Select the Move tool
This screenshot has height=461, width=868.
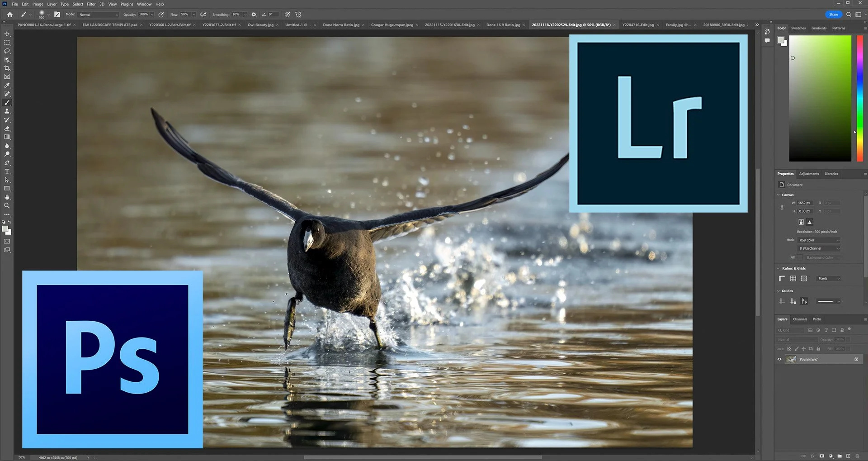[x=7, y=34]
